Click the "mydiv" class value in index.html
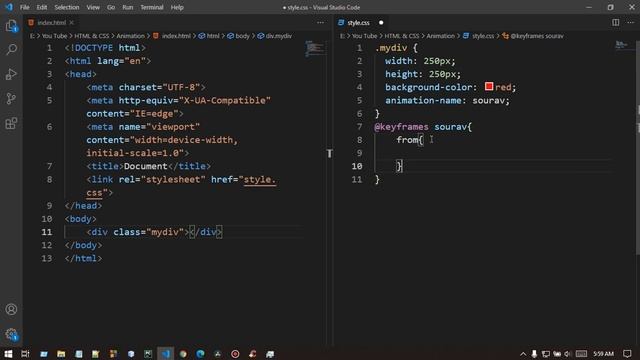Viewport: 640px width, 360px height. 165,232
